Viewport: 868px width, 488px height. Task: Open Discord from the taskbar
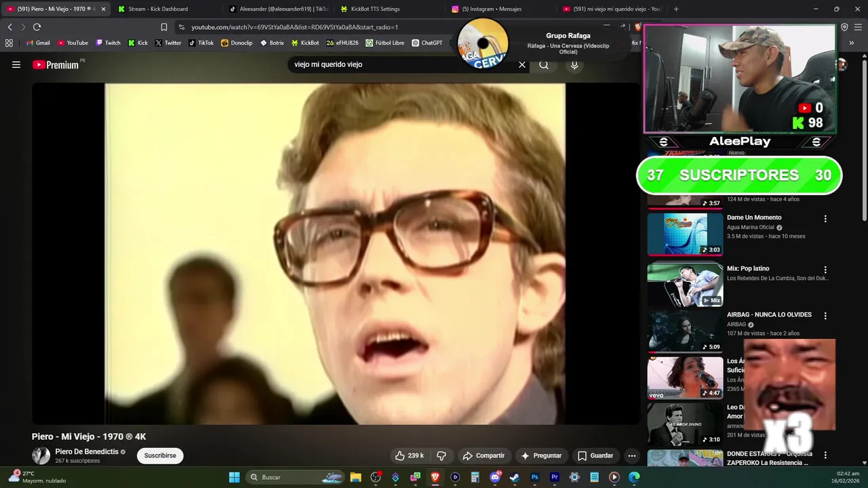pyautogui.click(x=495, y=477)
